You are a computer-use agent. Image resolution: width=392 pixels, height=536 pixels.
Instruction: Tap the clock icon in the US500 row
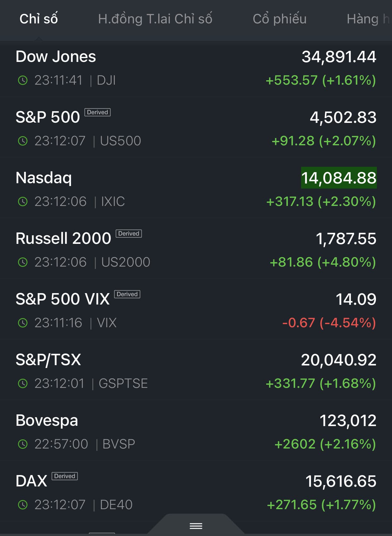coord(23,141)
